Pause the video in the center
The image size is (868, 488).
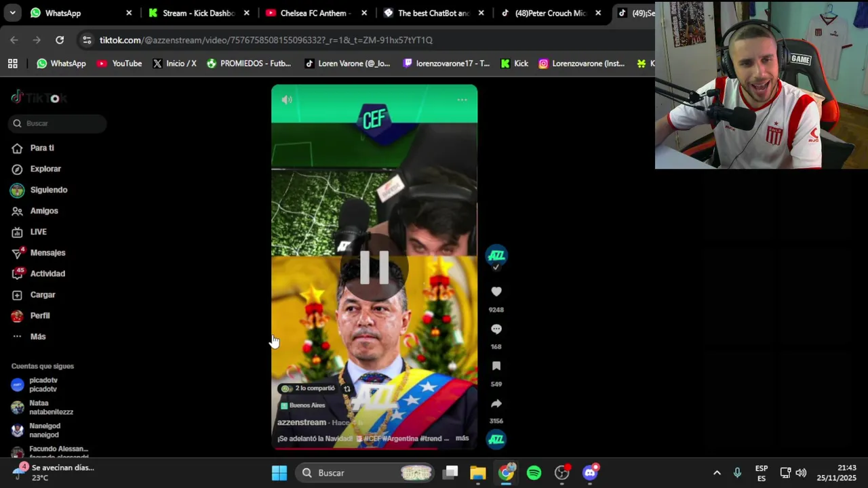pyautogui.click(x=374, y=266)
